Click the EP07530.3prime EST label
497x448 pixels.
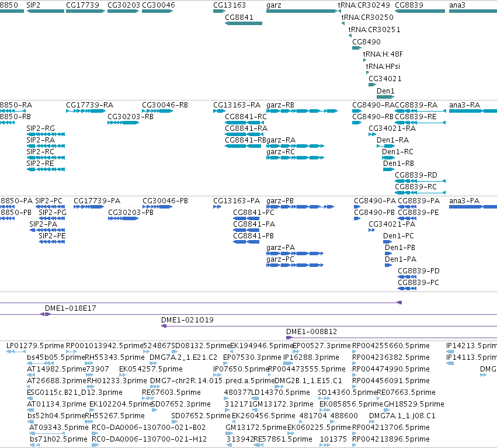[252, 357]
